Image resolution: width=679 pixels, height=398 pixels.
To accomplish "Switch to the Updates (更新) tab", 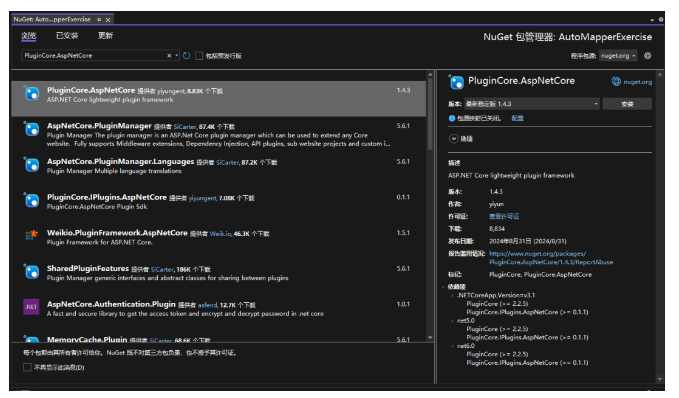I will pyautogui.click(x=105, y=36).
